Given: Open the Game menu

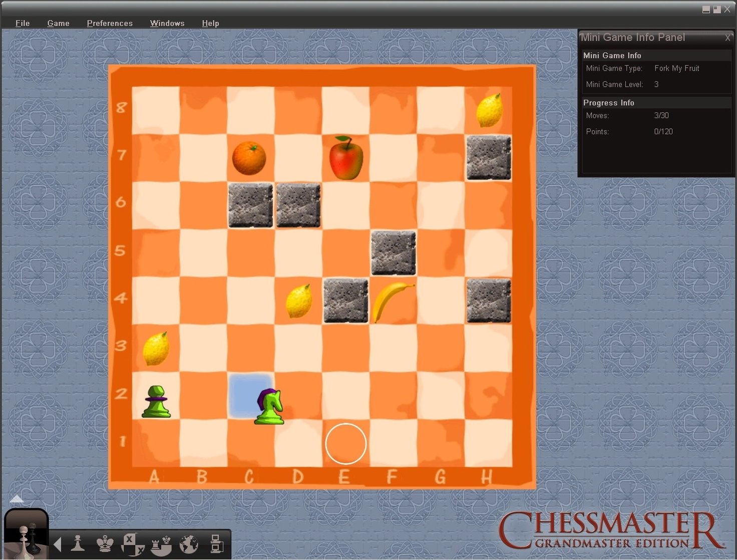Looking at the screenshot, I should coord(58,23).
